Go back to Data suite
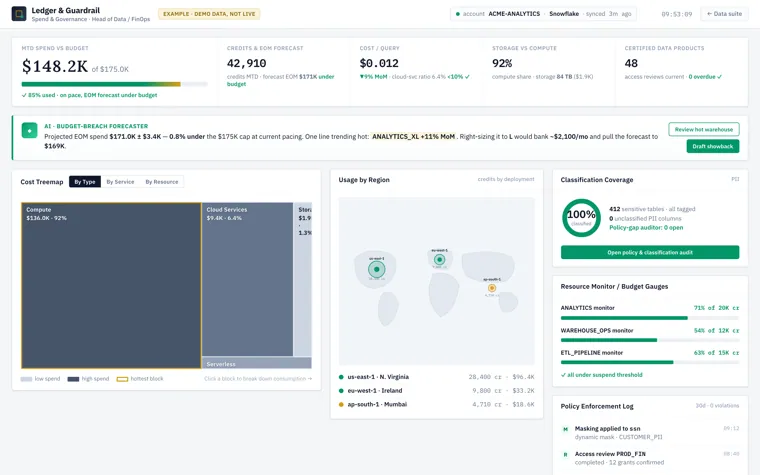 tap(724, 14)
